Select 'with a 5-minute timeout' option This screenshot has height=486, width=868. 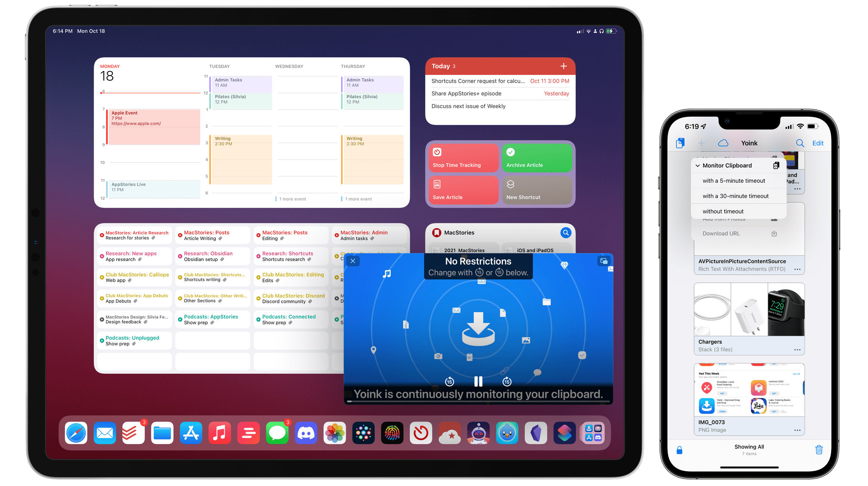coord(734,181)
